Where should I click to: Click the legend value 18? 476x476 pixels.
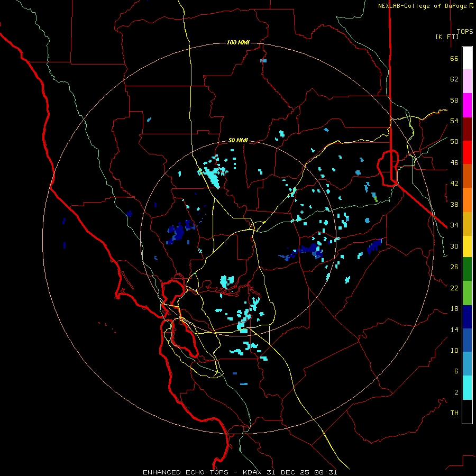454,309
